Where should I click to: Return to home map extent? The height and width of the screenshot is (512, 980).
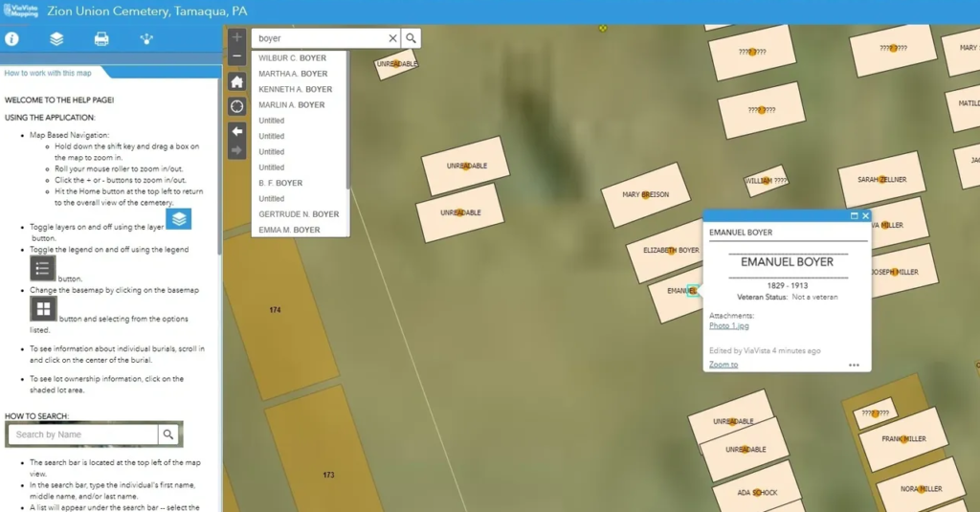237,82
